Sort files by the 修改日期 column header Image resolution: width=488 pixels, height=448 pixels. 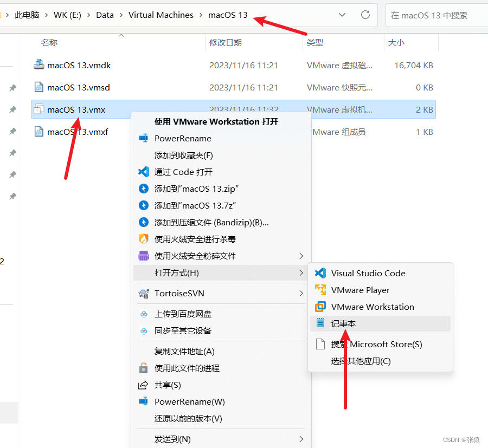(226, 43)
